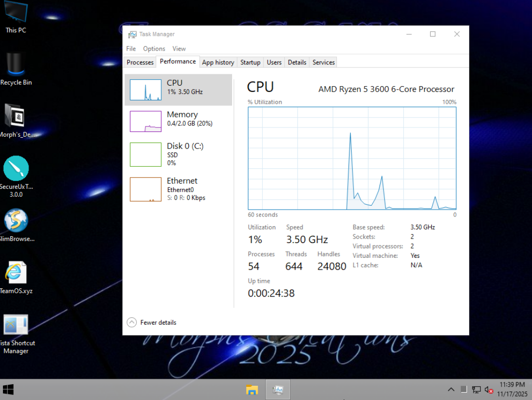Minimize the Task Manager window
The width and height of the screenshot is (532, 400).
[409, 34]
